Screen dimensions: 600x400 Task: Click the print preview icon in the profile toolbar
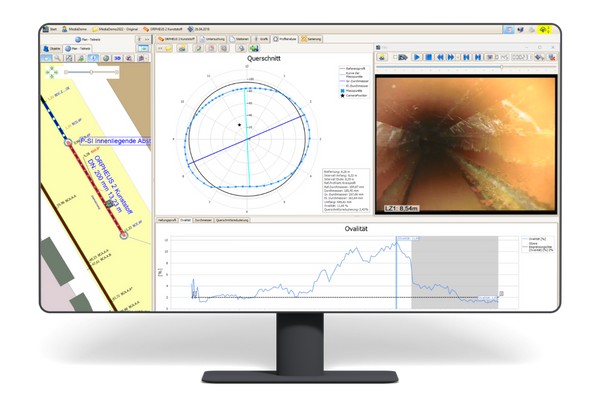pos(240,49)
